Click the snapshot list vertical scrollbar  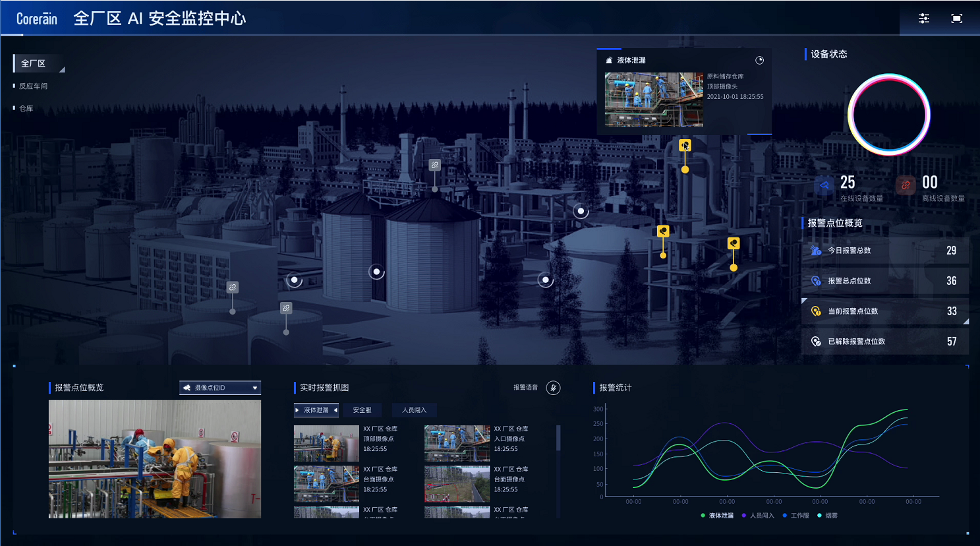click(558, 439)
